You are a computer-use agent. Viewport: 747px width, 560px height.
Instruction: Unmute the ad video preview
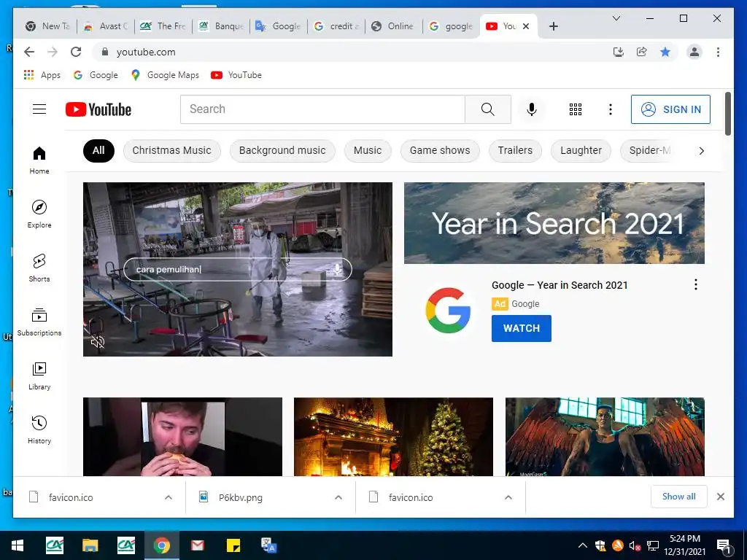coord(98,341)
